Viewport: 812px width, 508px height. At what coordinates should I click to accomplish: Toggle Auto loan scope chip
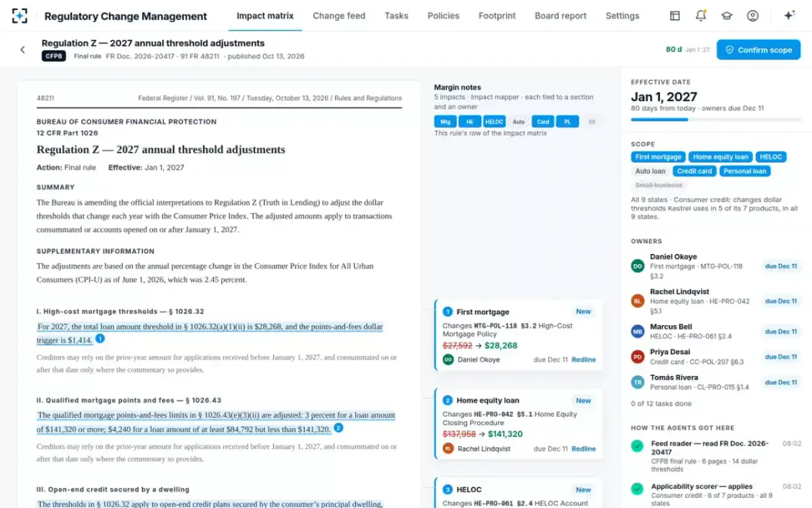(x=650, y=171)
